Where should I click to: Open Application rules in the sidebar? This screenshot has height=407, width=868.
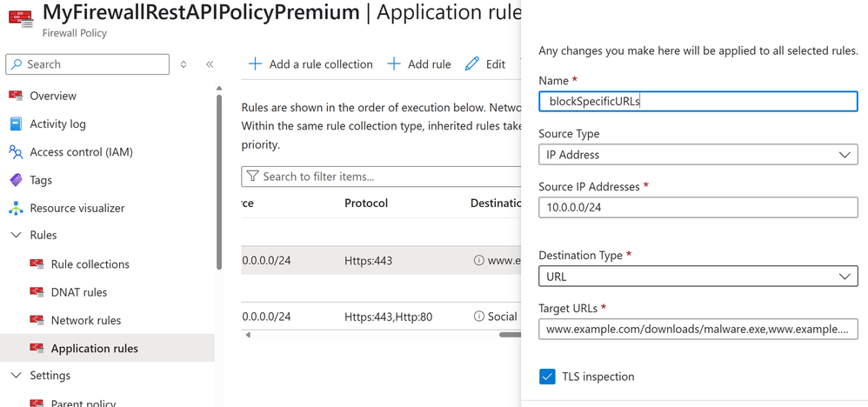tap(94, 349)
